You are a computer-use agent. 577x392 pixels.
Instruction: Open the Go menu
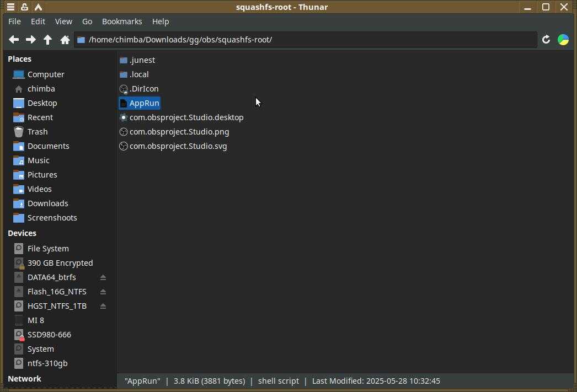tap(87, 22)
